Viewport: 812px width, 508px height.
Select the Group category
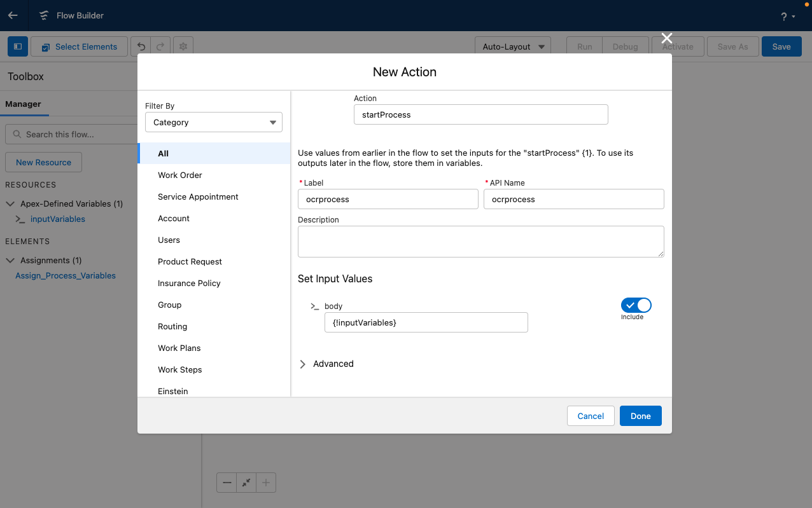[214, 305]
